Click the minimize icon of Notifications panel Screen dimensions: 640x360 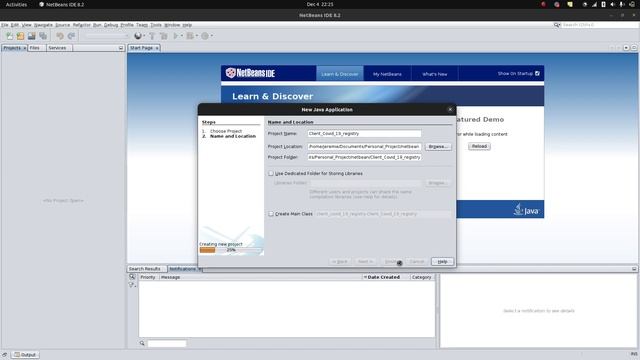[634, 269]
